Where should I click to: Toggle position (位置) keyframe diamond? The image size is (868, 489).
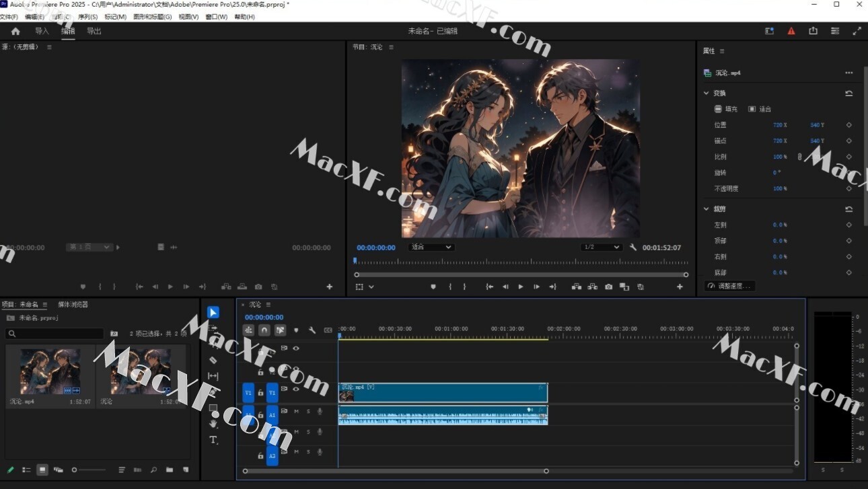pos(849,125)
